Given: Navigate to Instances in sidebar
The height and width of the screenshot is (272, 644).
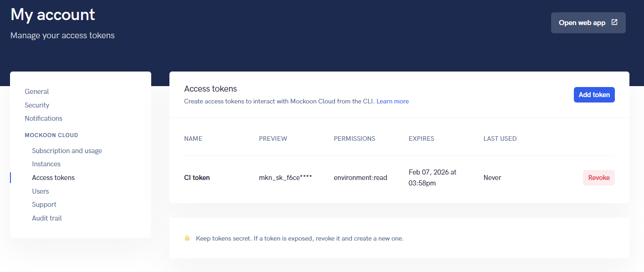Looking at the screenshot, I should (46, 164).
